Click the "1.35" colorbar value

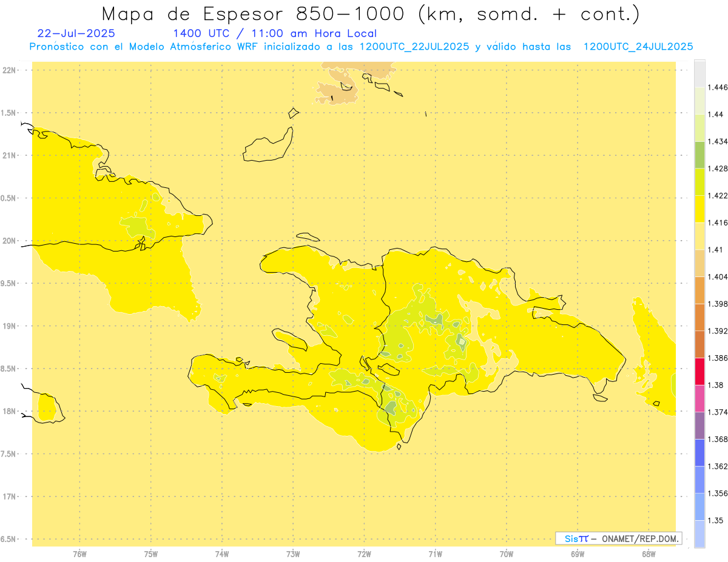[x=715, y=520]
